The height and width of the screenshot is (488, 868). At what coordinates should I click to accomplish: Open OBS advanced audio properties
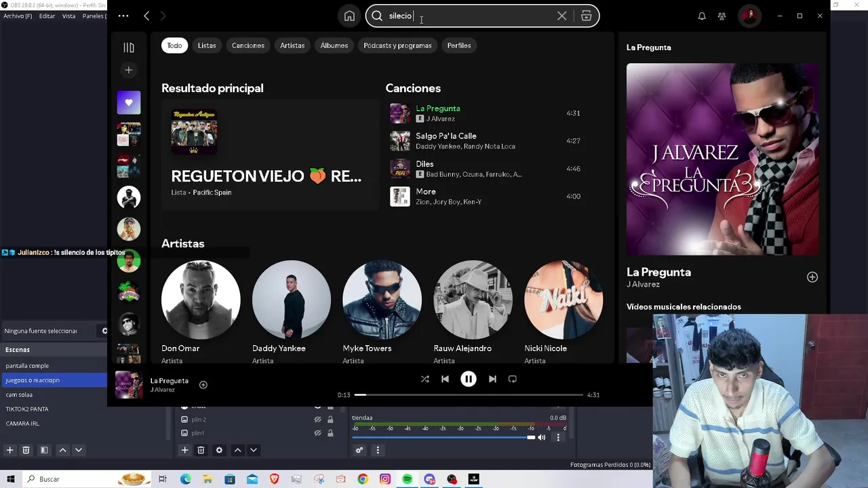(x=359, y=450)
